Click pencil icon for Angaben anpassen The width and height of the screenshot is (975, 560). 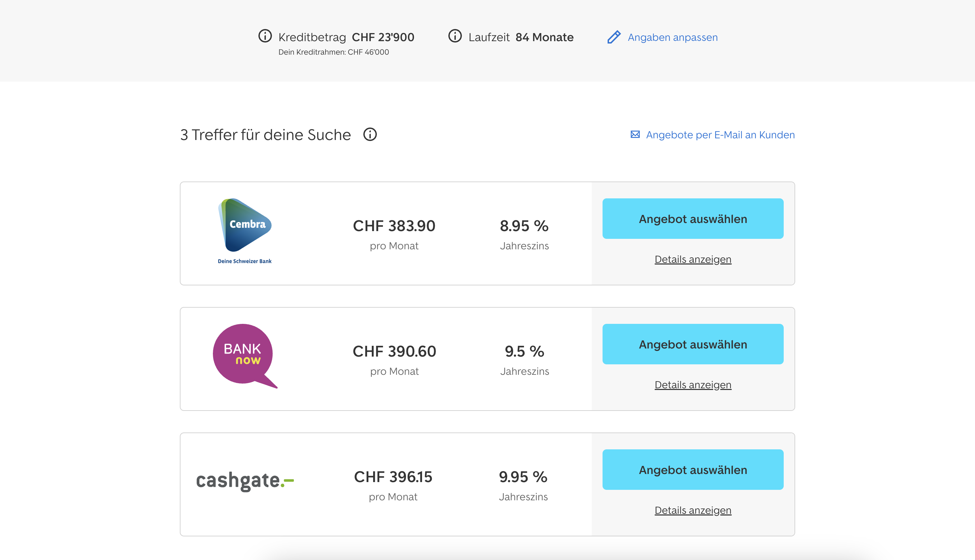click(614, 37)
